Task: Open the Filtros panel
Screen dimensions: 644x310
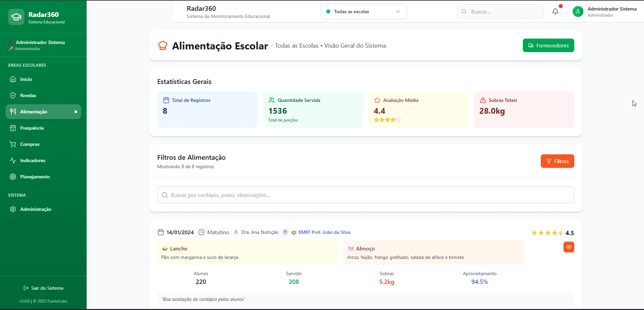Action: click(557, 161)
